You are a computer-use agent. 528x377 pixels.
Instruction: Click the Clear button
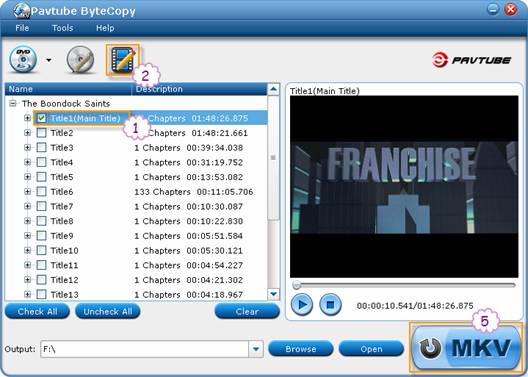[247, 311]
